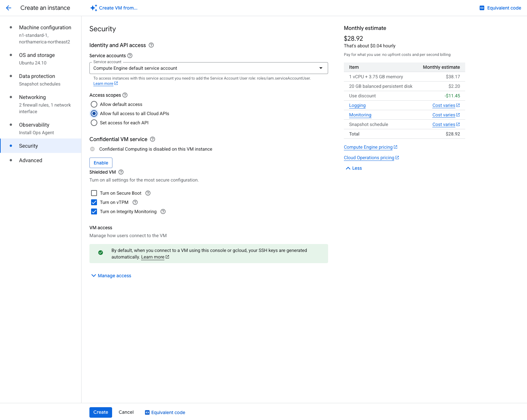The image size is (527, 420).
Task: Click help icon beside Integrity Monitoring
Action: (x=163, y=211)
